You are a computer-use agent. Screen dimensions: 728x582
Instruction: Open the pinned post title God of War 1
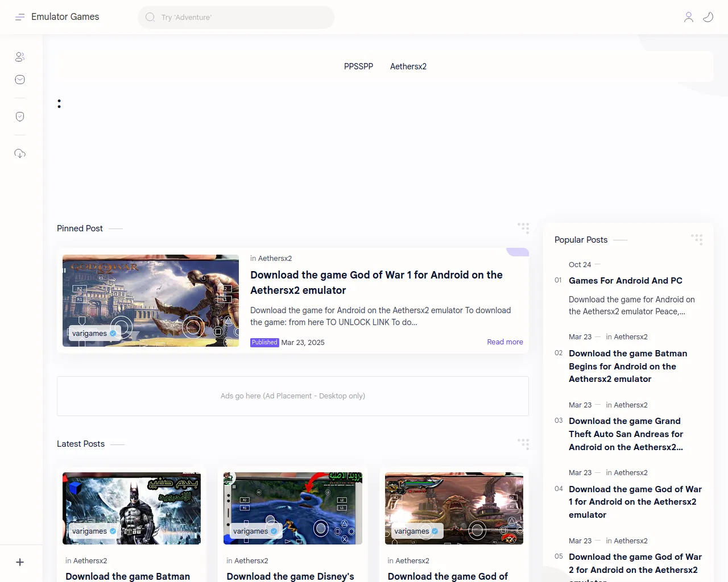click(x=377, y=282)
